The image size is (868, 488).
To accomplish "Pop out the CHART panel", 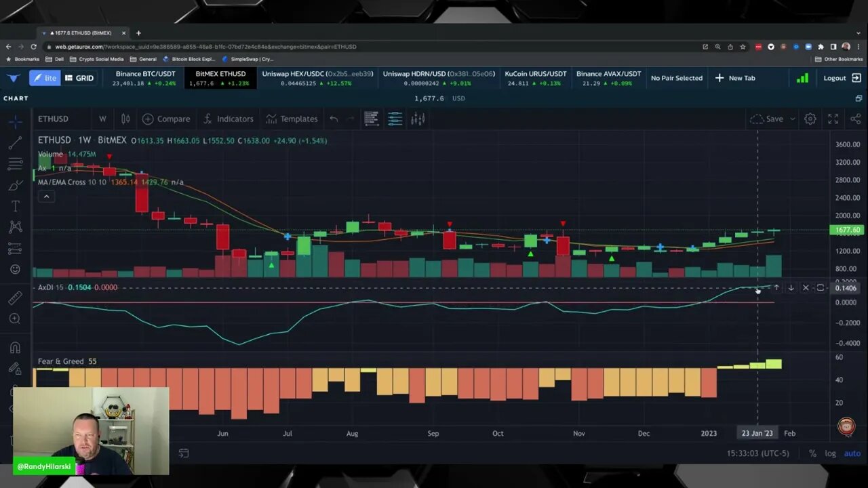I will click(859, 98).
